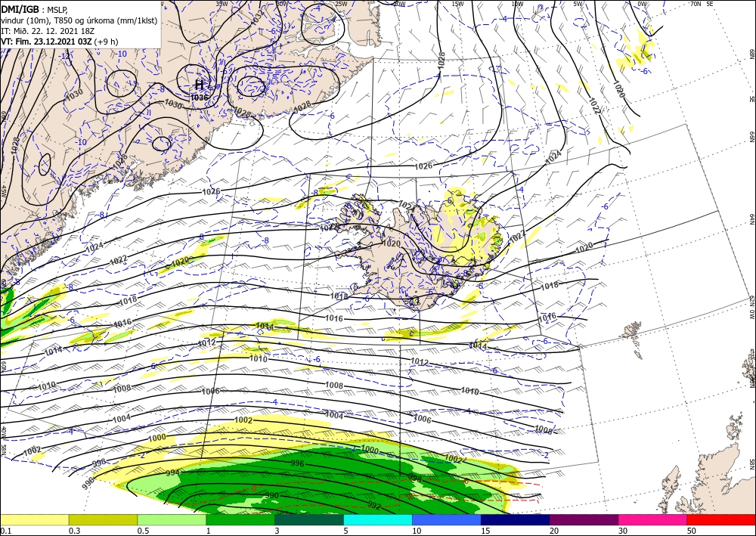Click the olive 0.3–0.5 legend swatch
Viewport: 756px width, 536px height.
[103, 519]
